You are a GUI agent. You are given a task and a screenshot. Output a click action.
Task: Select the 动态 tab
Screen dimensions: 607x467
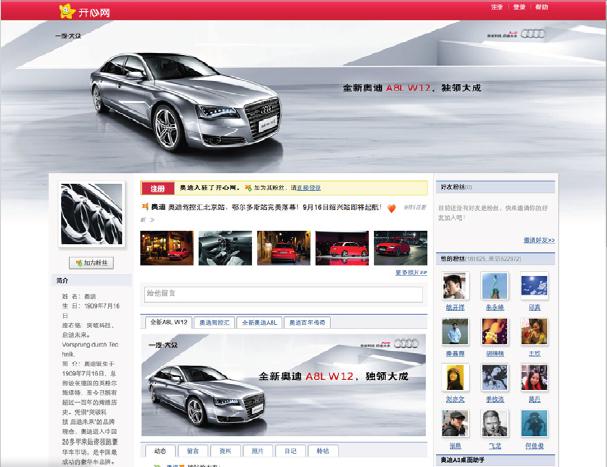160,451
